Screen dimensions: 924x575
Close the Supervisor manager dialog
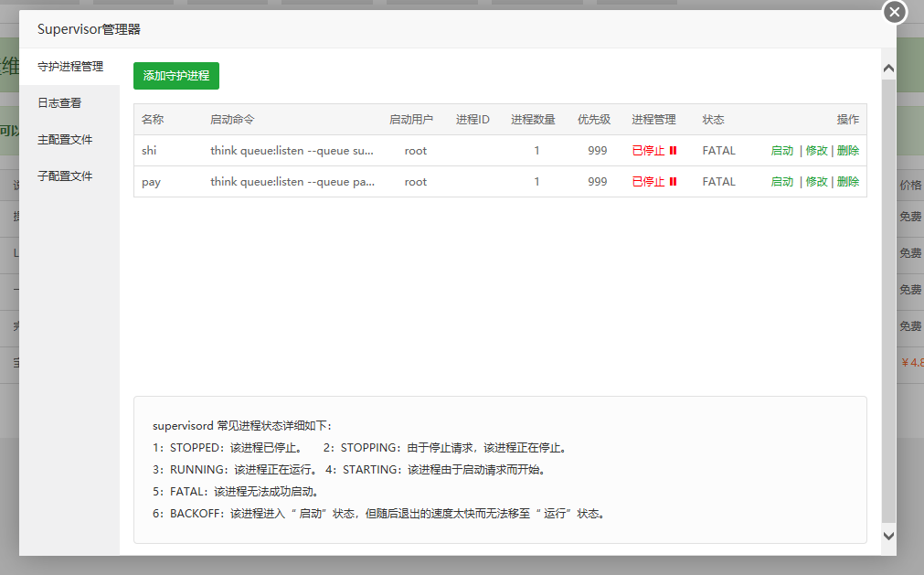[895, 12]
